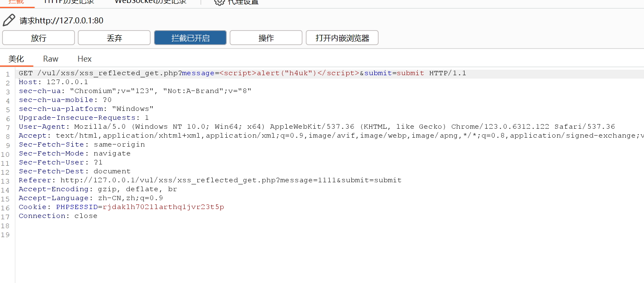Click the Sec-Fetch-Mode navigate line
The width and height of the screenshot is (644, 283).
(x=74, y=153)
